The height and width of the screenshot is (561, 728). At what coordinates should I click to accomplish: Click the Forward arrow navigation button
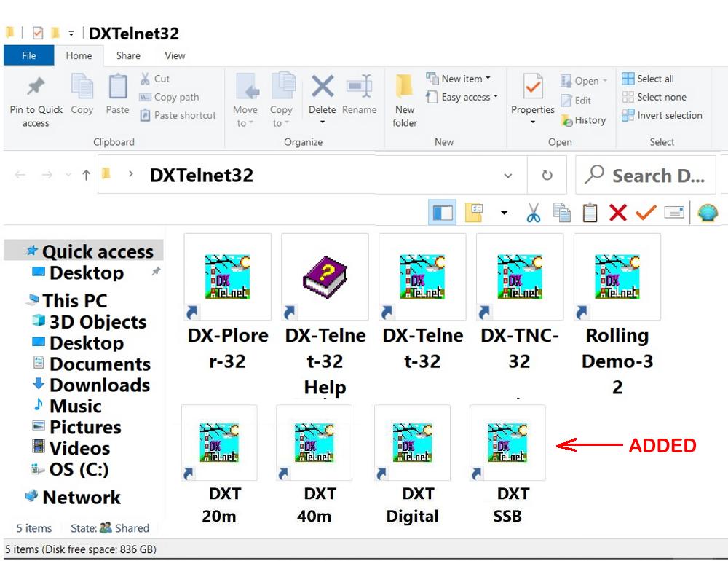(47, 176)
